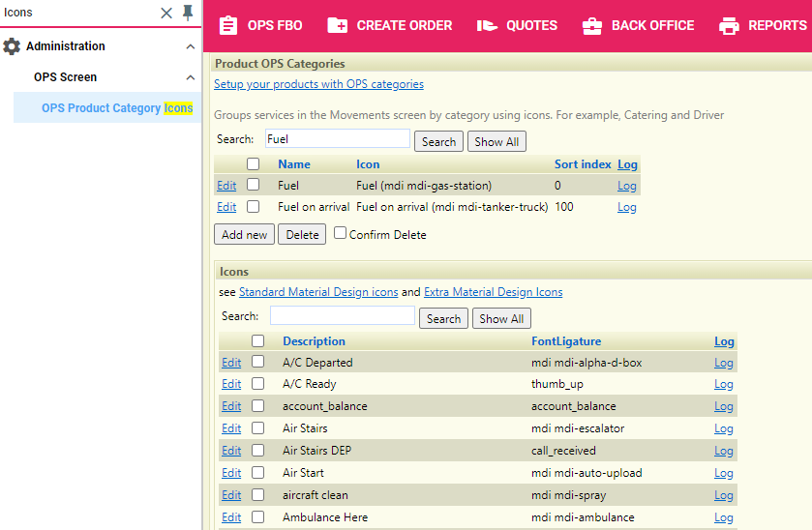The image size is (812, 530).
Task: Click the Reports printer icon
Action: point(729,25)
